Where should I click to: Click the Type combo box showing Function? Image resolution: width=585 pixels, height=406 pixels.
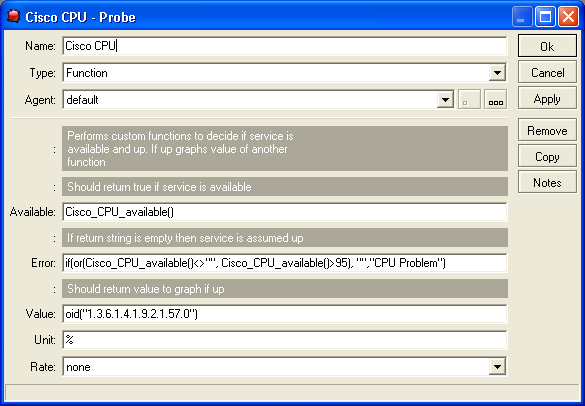click(285, 73)
